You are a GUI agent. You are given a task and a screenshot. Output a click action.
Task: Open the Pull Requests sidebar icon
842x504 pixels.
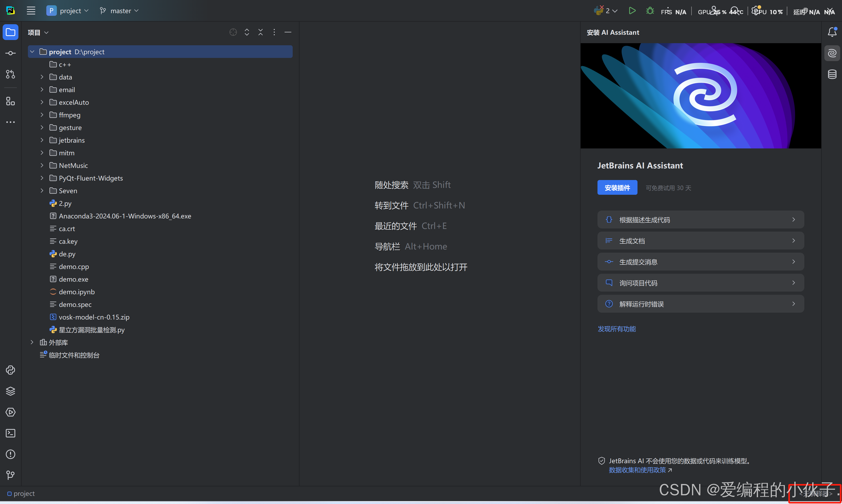(10, 74)
